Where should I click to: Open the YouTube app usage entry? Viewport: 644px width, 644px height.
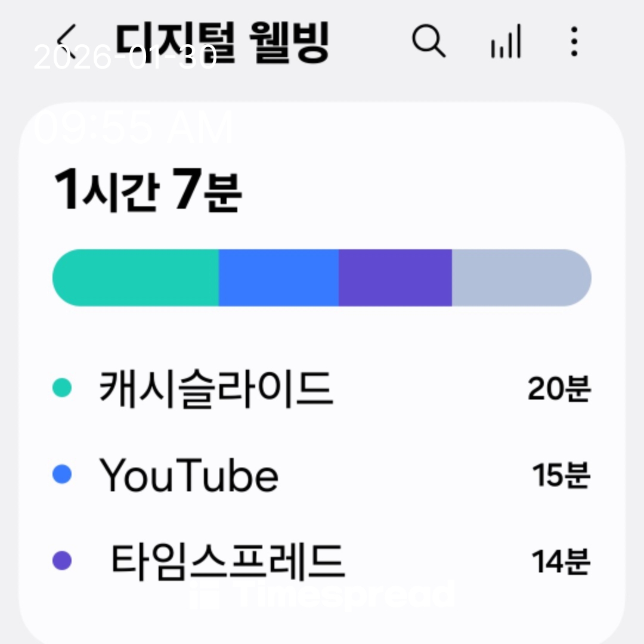[188, 475]
